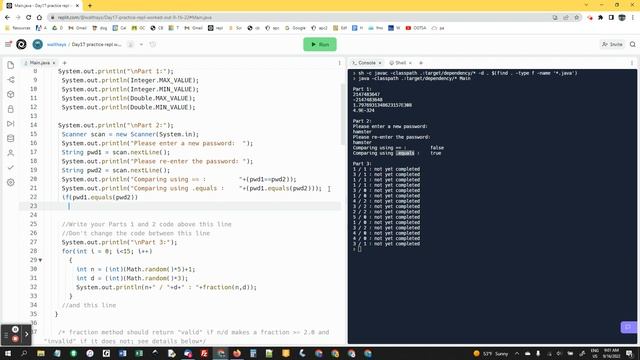Open the weather widget showing Sunny
Viewport: 640px width, 360px height.
[x=491, y=353]
